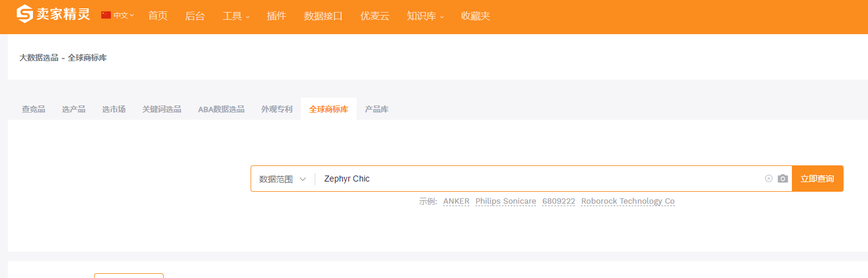Select the ABA数据选品 tab

tap(221, 109)
